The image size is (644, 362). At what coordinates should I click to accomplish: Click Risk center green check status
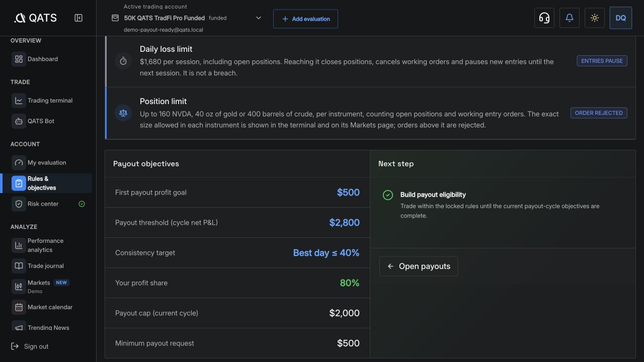click(82, 204)
